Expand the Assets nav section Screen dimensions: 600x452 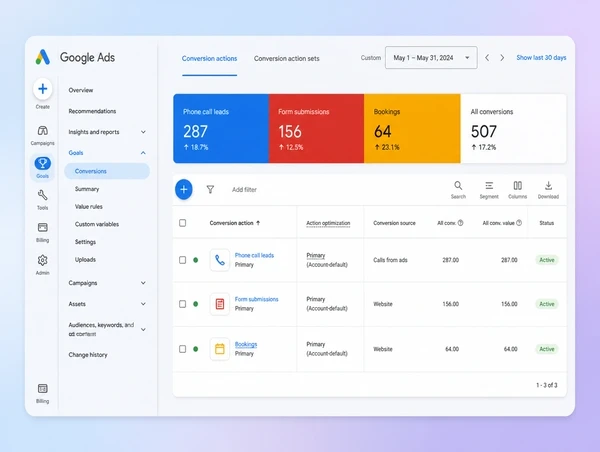tap(143, 304)
